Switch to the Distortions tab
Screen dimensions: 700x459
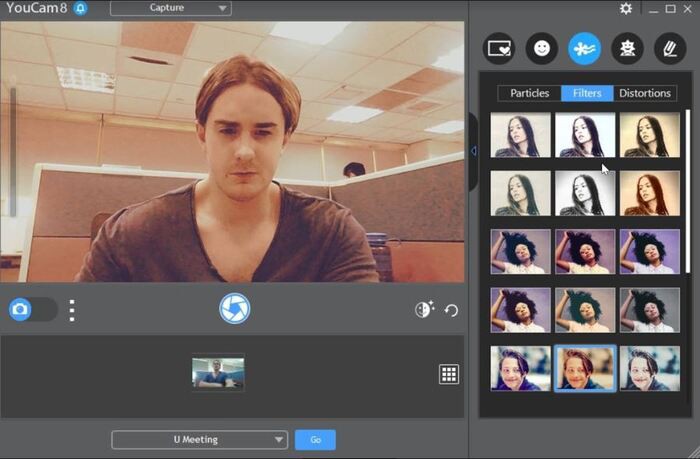click(645, 93)
